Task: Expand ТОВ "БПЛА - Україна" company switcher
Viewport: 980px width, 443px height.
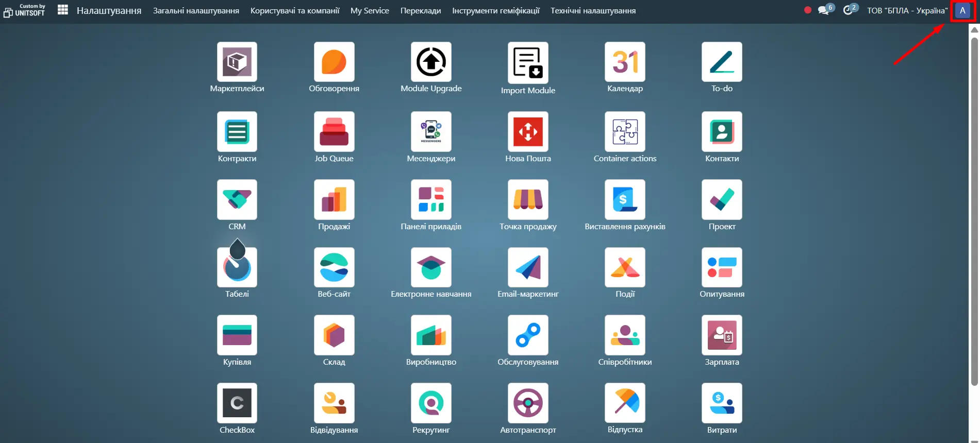Action: point(907,10)
